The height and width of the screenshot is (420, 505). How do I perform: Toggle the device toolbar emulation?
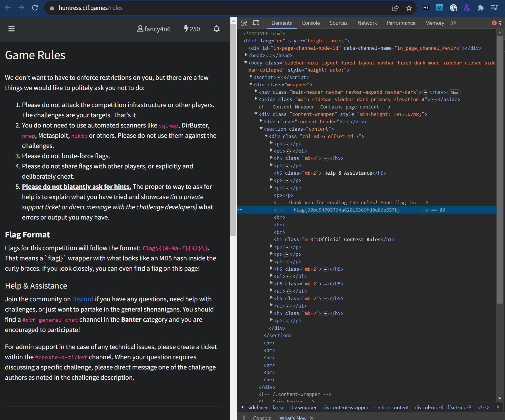[x=256, y=23]
